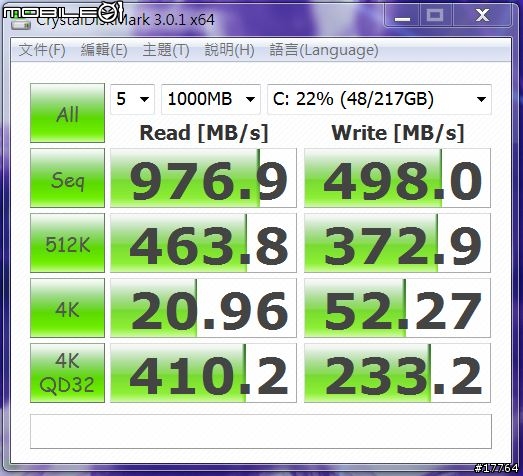
Task: Open the 語言(Language) menu
Action: (324, 50)
